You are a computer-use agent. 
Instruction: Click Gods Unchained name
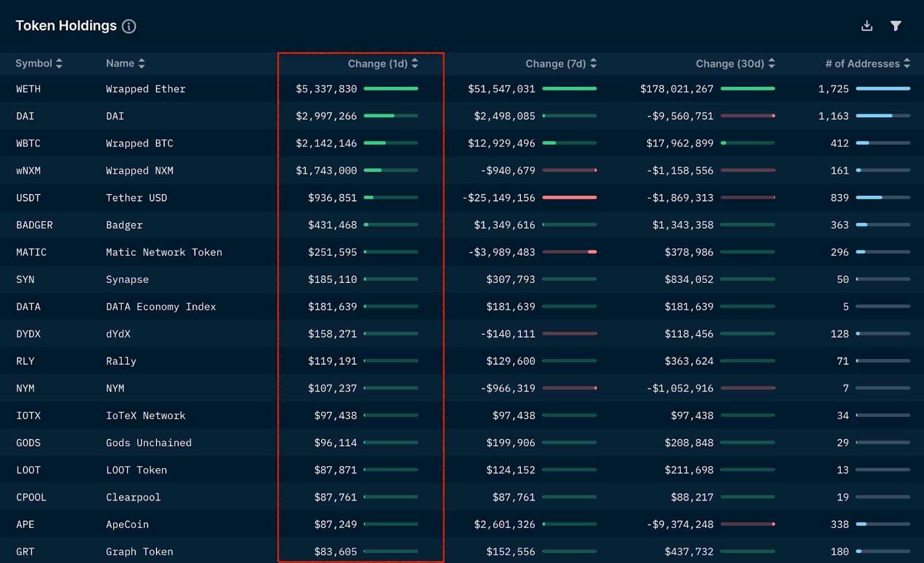pyautogui.click(x=148, y=442)
